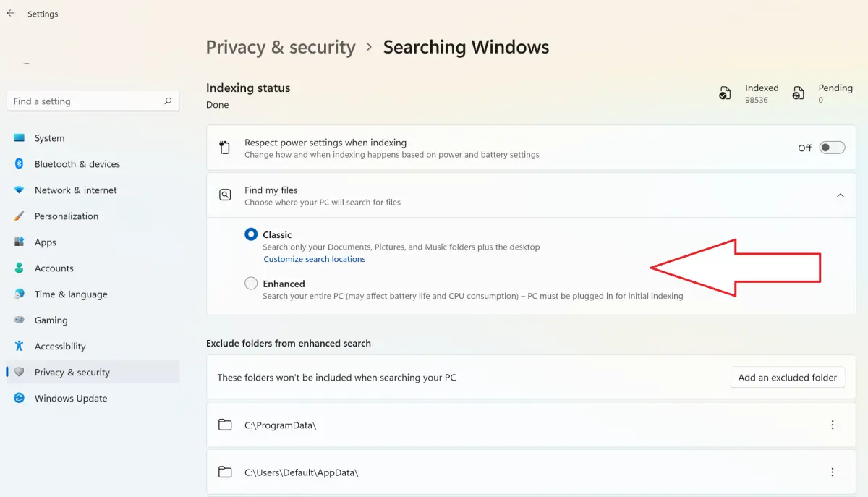Click the Indexing status heading
The width and height of the screenshot is (868, 497).
pyautogui.click(x=248, y=88)
